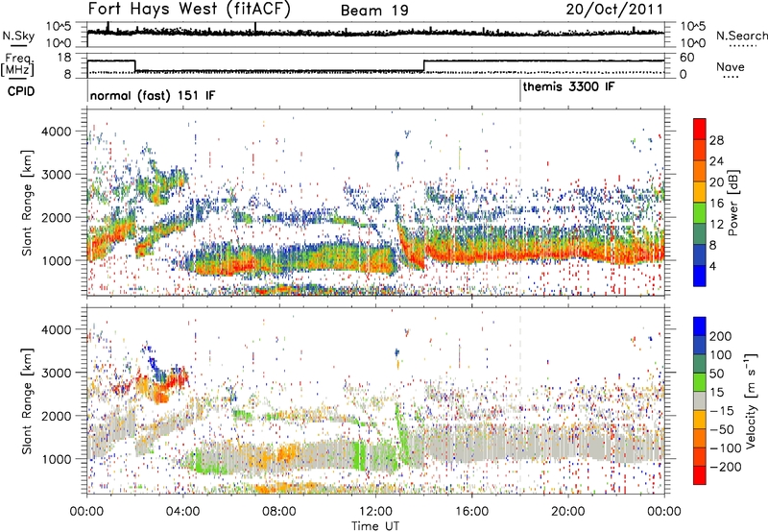Click the CPID change marker at 18:00

point(520,91)
